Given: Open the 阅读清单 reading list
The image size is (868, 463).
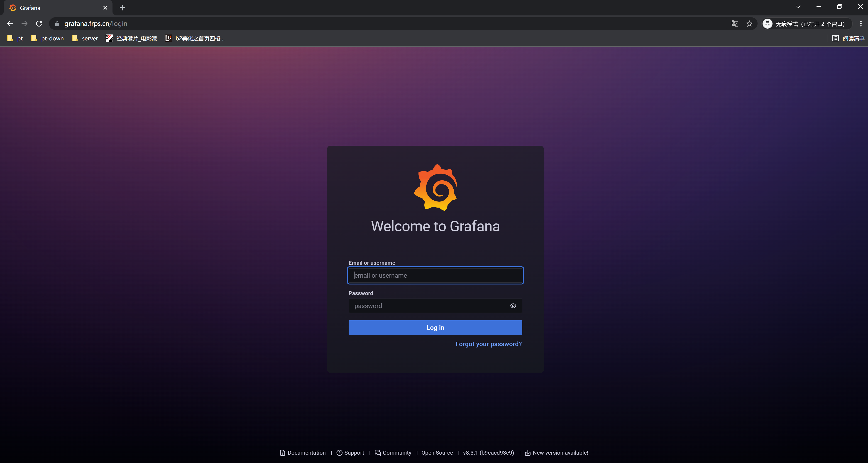Looking at the screenshot, I should pyautogui.click(x=848, y=38).
